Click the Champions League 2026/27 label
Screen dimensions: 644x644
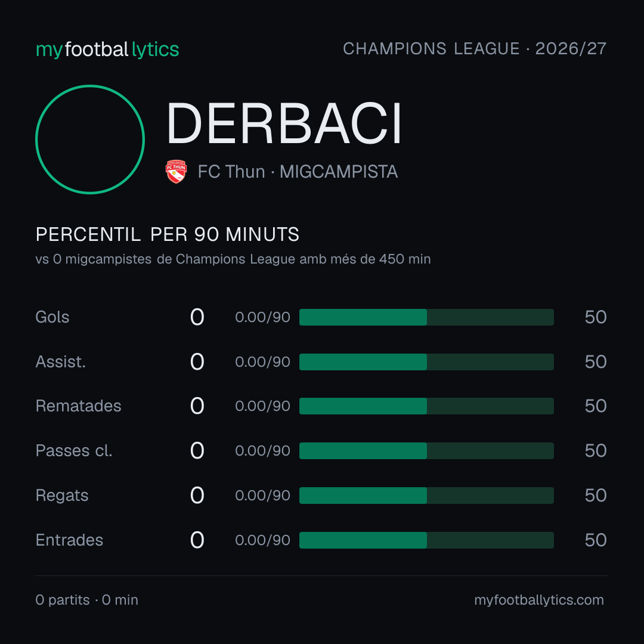pyautogui.click(x=475, y=48)
